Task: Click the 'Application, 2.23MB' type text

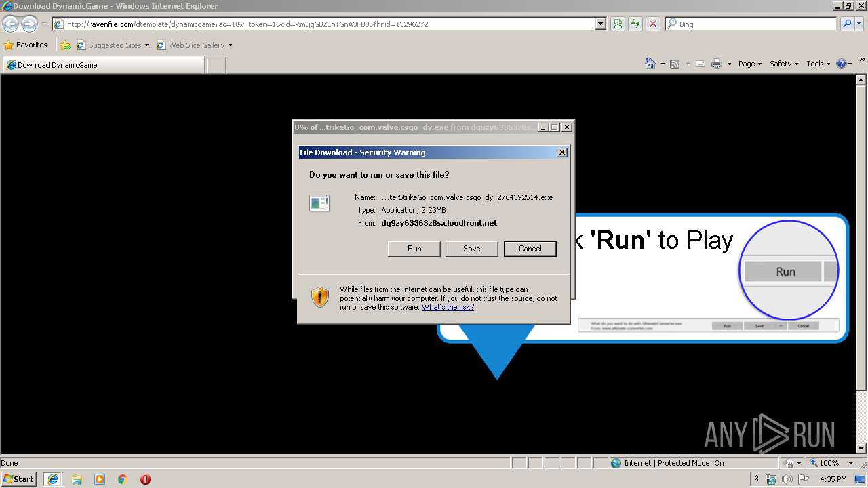Action: tap(413, 210)
